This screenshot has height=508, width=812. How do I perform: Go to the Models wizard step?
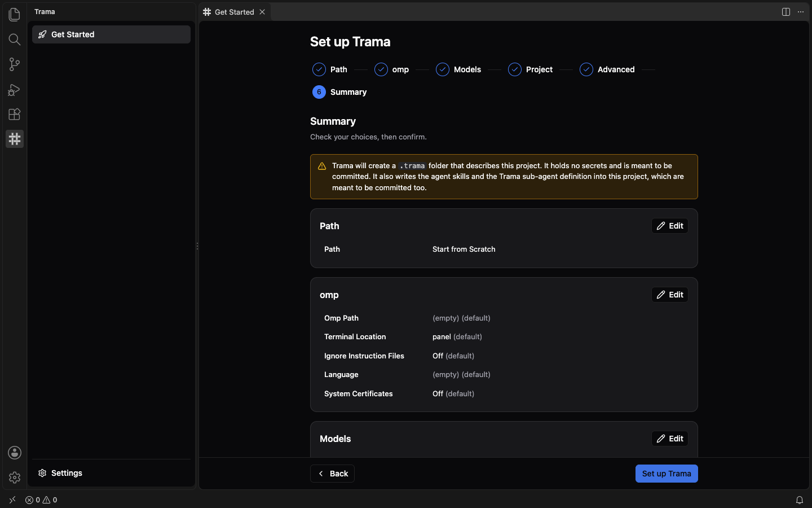pyautogui.click(x=458, y=69)
